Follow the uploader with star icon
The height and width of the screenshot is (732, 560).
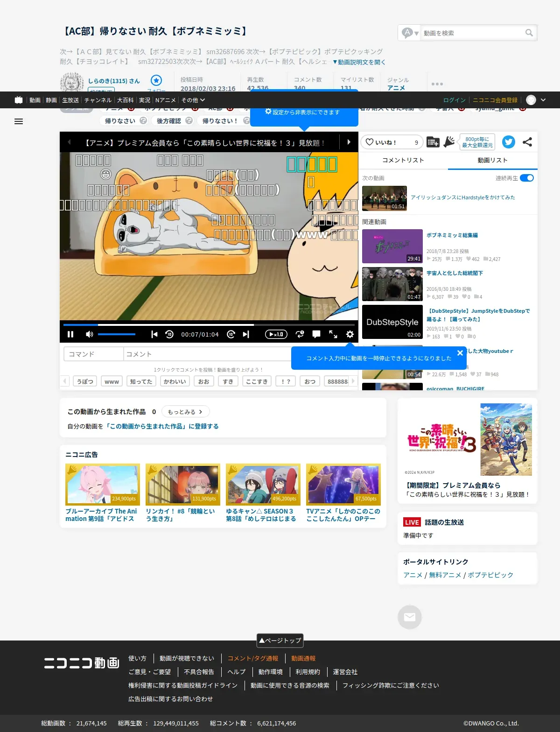coord(156,80)
